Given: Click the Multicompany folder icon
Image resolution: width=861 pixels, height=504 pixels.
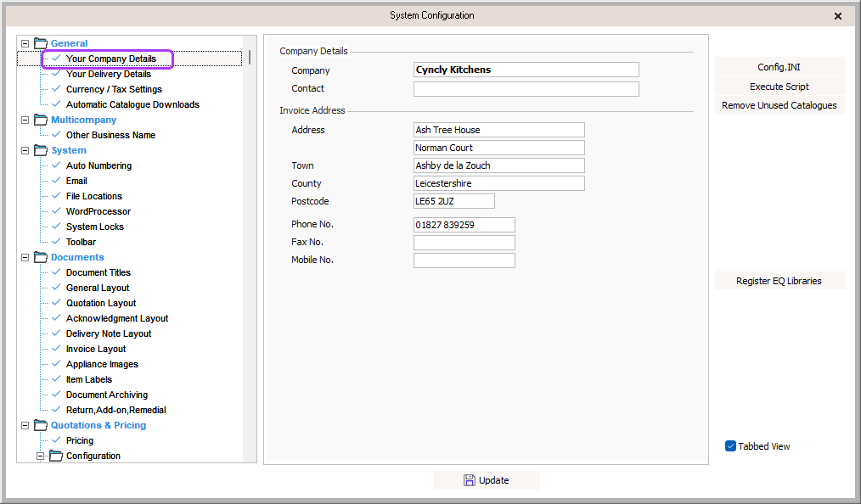Looking at the screenshot, I should click(41, 120).
